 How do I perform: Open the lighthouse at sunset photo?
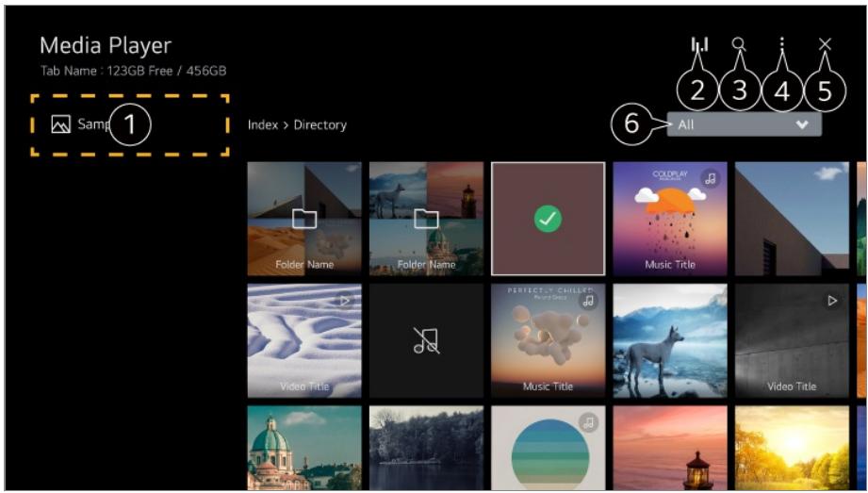pyautogui.click(x=670, y=448)
